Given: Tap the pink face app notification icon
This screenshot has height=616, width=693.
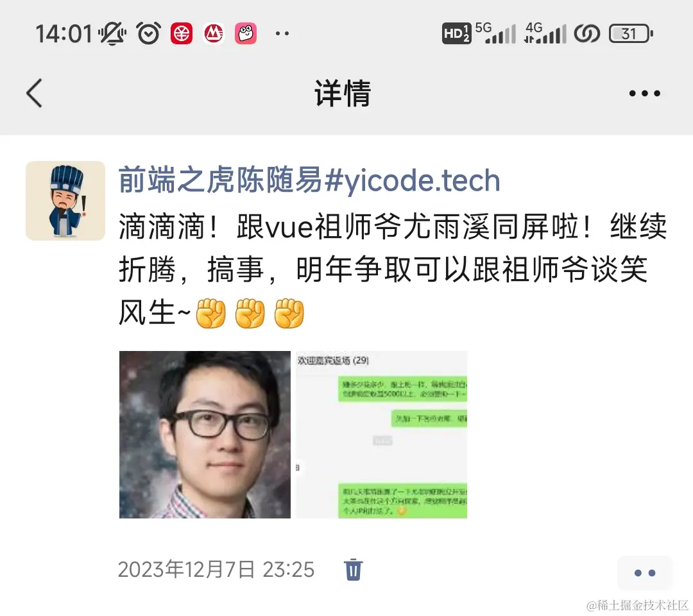Looking at the screenshot, I should pos(246,33).
